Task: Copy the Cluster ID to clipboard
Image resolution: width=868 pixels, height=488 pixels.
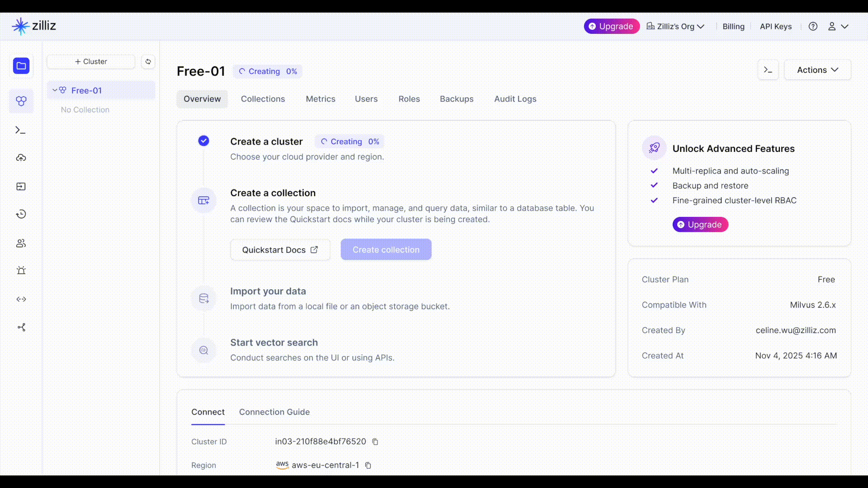Action: (375, 442)
